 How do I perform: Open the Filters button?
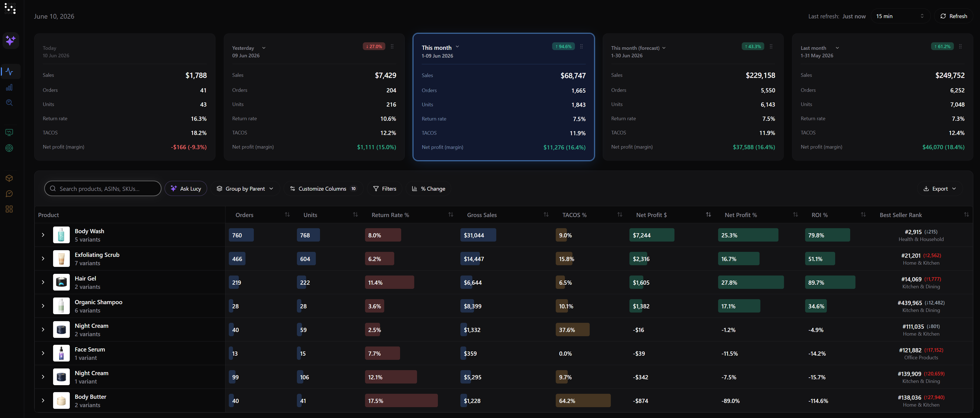(384, 188)
